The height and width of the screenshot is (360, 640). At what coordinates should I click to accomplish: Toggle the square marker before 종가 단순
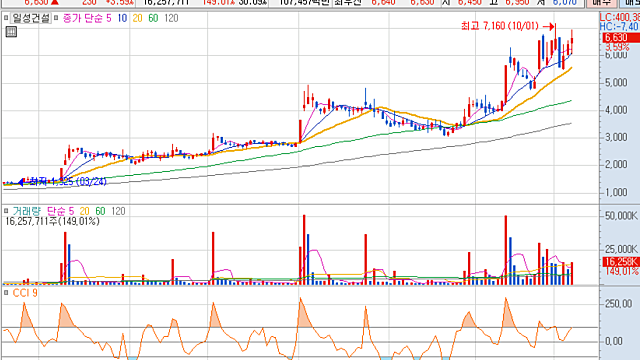click(x=56, y=18)
